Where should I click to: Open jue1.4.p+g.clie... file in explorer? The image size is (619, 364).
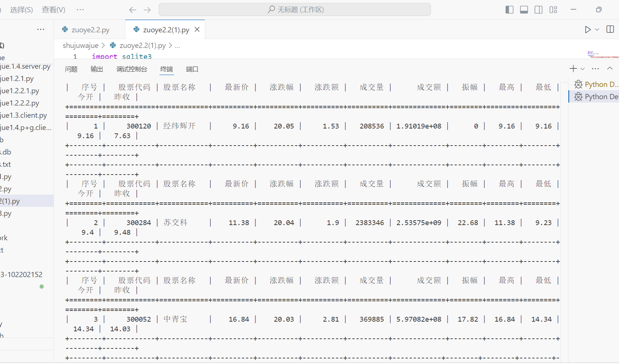(x=26, y=128)
